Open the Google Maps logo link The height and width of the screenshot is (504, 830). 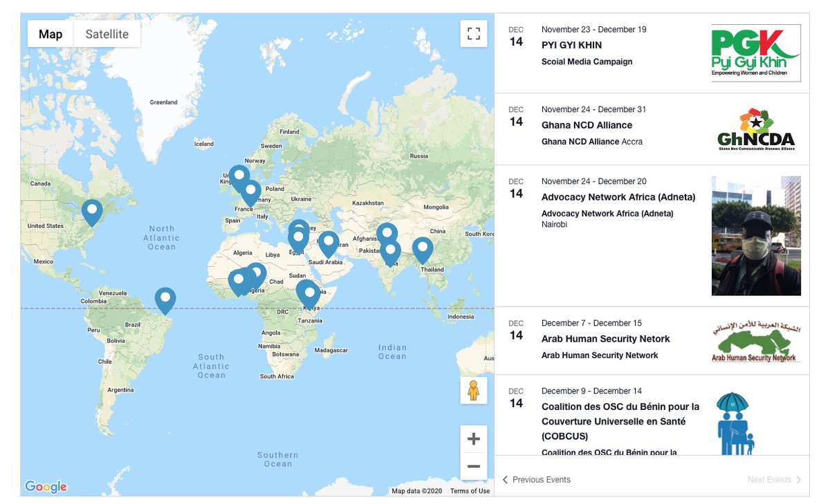[46, 487]
